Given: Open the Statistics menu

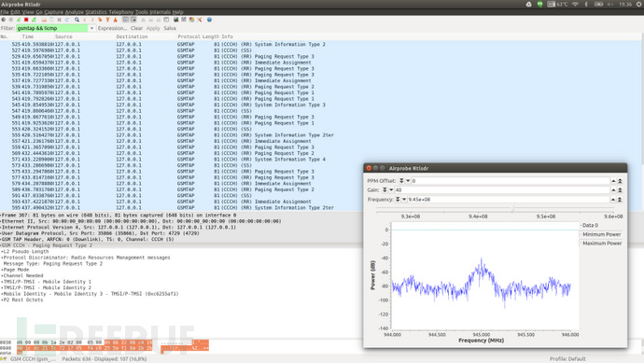Looking at the screenshot, I should pos(96,12).
